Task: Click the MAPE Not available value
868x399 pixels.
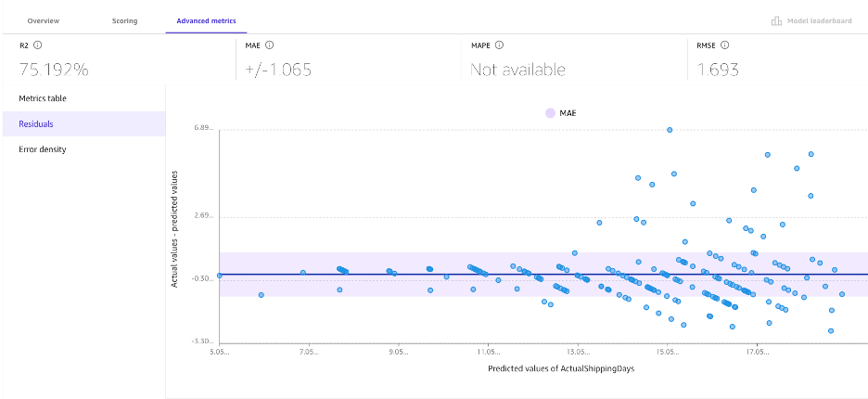Action: point(517,69)
